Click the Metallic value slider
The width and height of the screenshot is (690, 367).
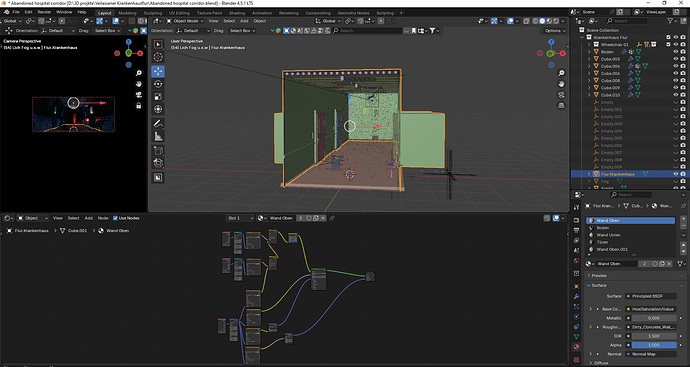tap(654, 318)
